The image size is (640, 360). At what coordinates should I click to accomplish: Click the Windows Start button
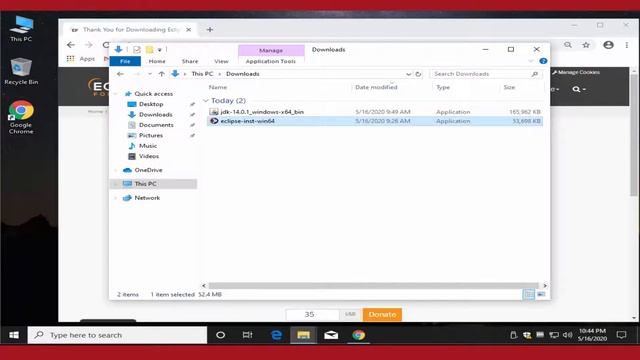pyautogui.click(x=14, y=335)
